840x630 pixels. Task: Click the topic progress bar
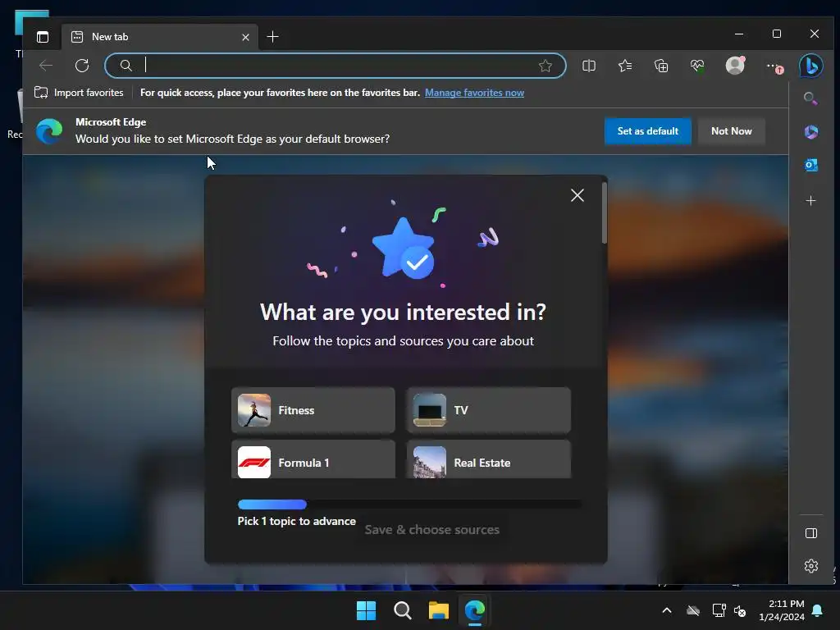[409, 504]
